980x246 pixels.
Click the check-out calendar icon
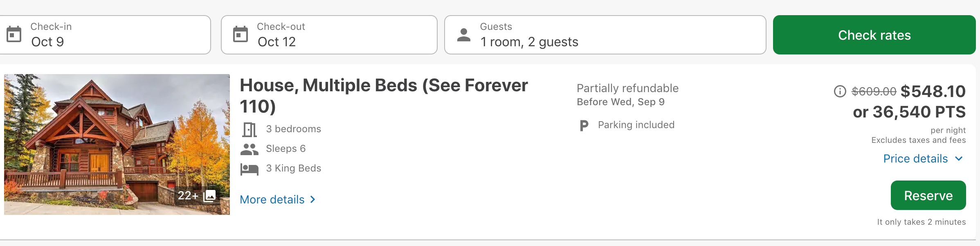[x=241, y=34]
